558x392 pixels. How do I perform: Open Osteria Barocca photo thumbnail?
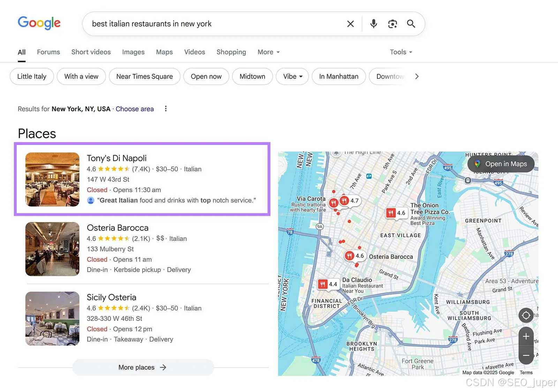pos(52,249)
